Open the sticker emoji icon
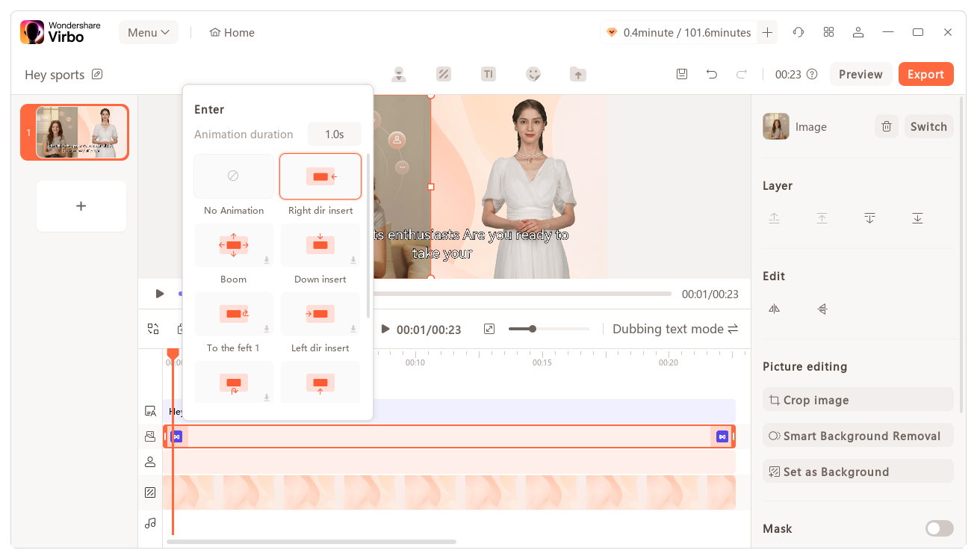 [533, 74]
